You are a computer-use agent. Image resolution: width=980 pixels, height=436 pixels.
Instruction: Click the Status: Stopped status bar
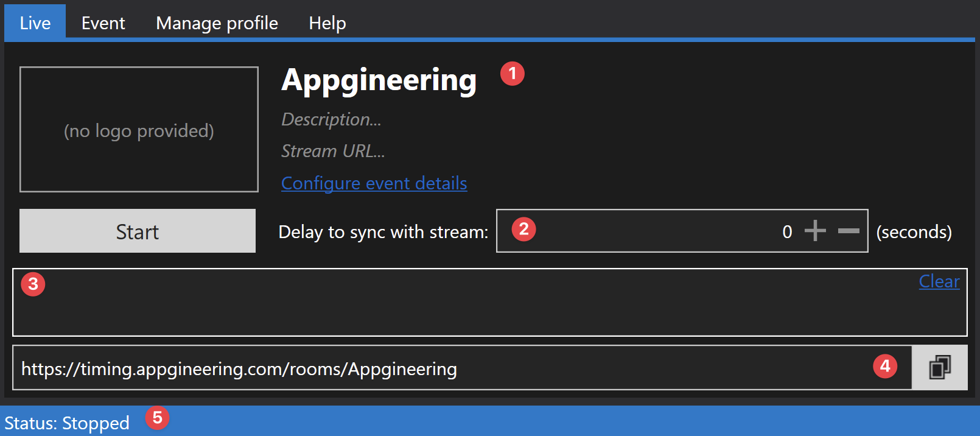(x=490, y=421)
